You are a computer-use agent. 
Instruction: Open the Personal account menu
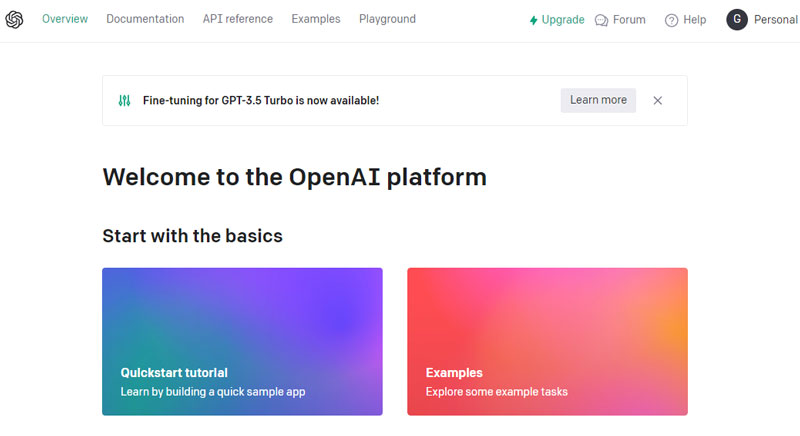click(776, 19)
